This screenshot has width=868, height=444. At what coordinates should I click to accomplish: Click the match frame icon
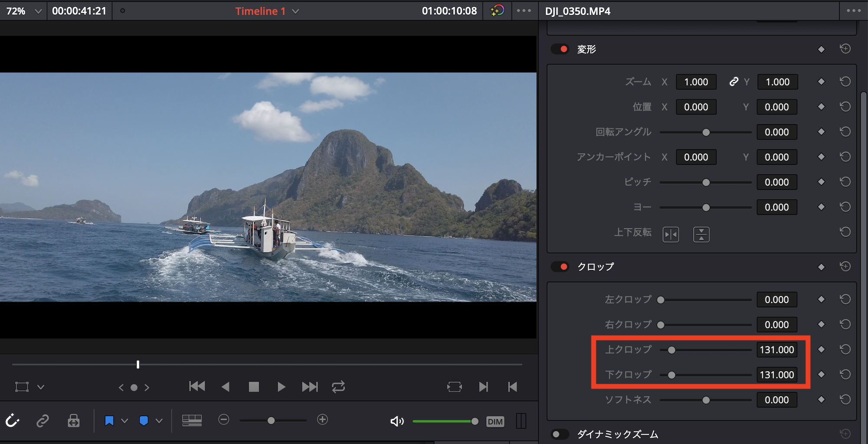point(454,387)
